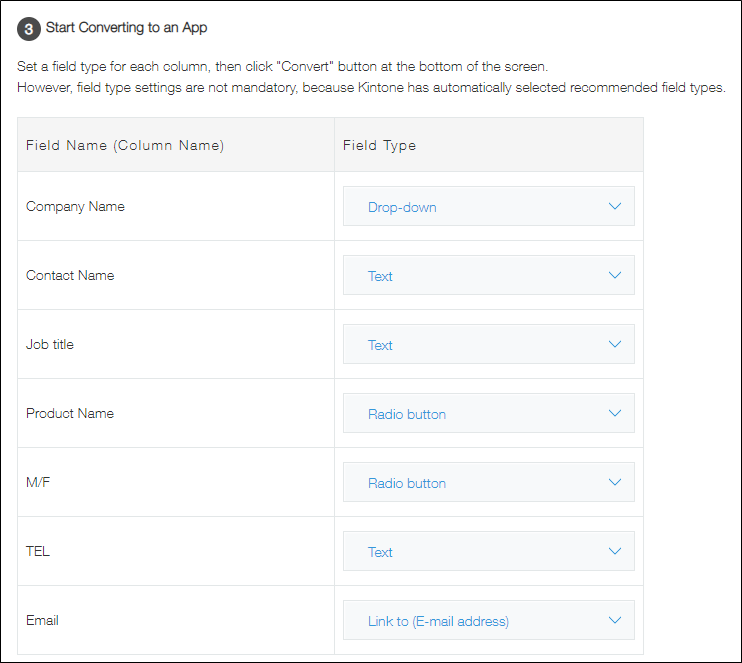Click the chevron arrow in the M/F row
The image size is (742, 663).
click(x=615, y=483)
